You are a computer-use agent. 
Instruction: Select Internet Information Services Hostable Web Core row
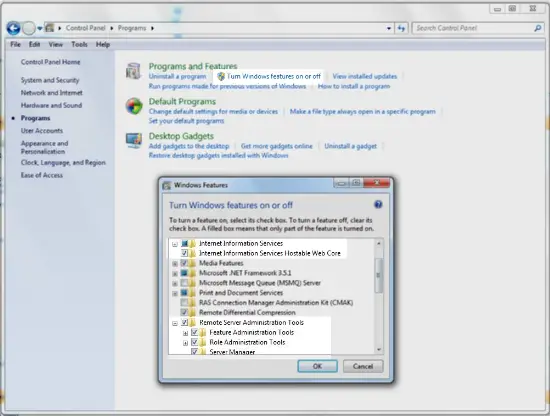270,253
